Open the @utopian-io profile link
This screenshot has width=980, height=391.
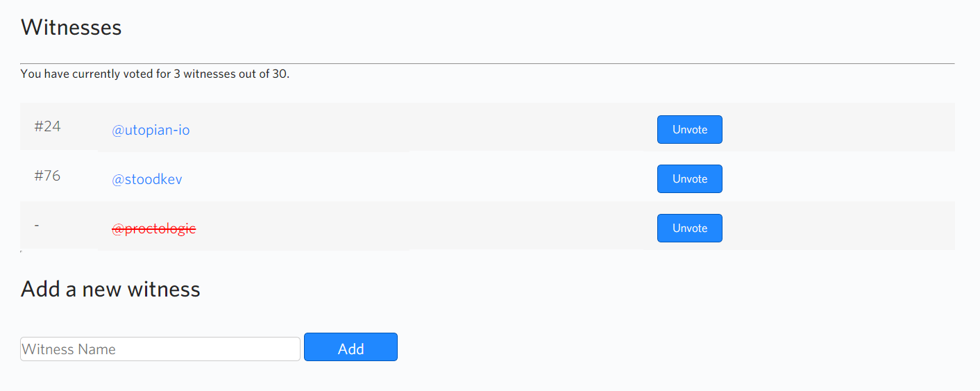(151, 130)
